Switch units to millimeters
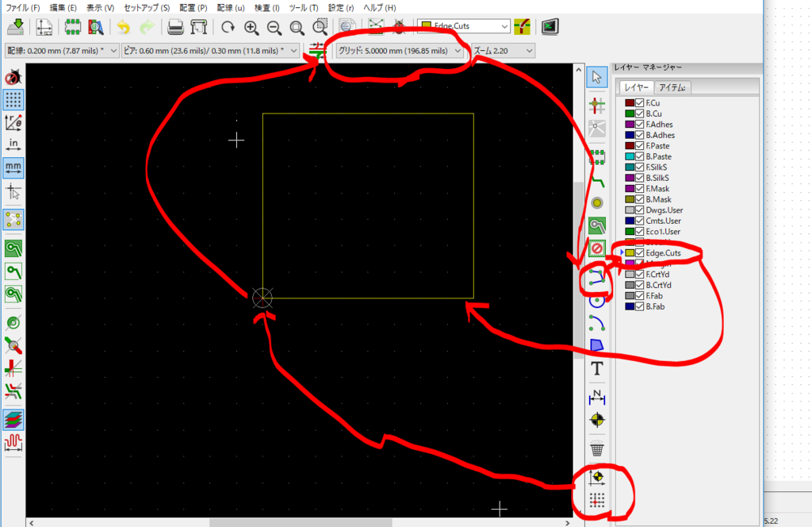This screenshot has width=812, height=527. pyautogui.click(x=13, y=167)
